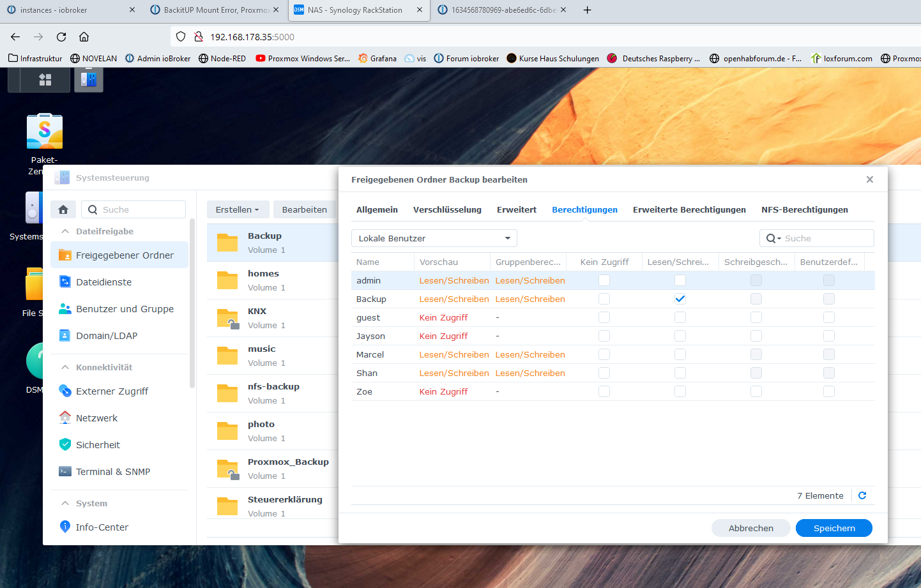Switch to Erweitert tab
Screen dimensions: 921x588
[517, 209]
